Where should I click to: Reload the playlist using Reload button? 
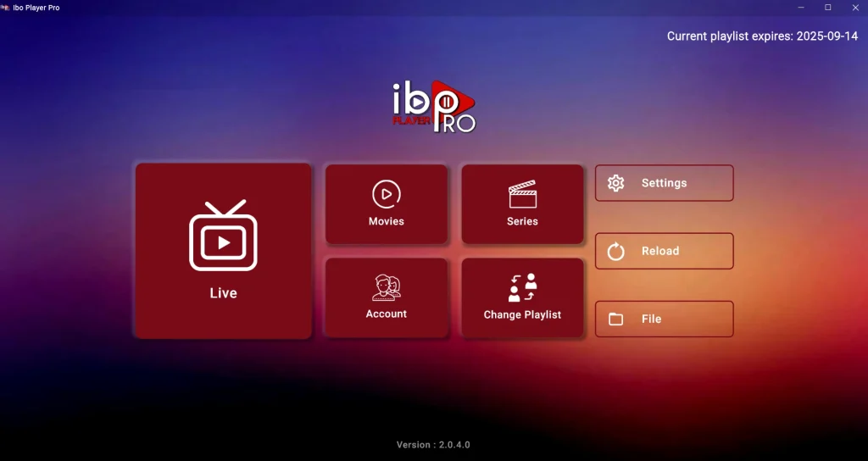coord(665,251)
